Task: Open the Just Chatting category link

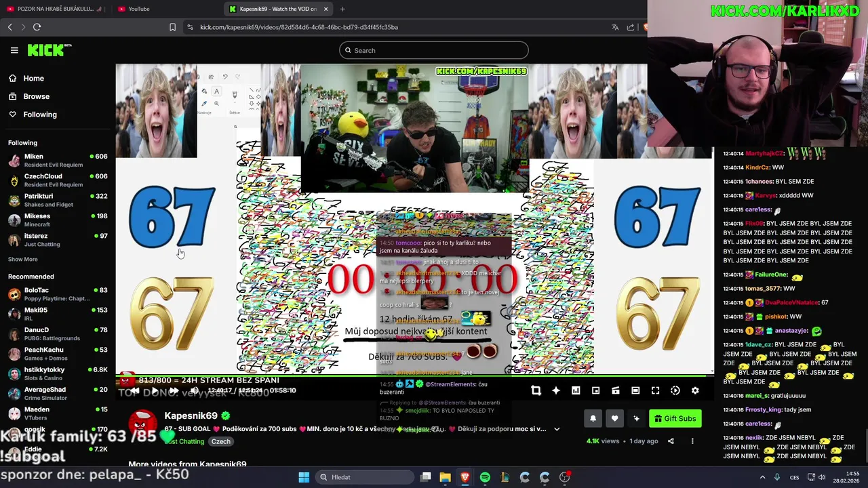Action: (x=184, y=441)
